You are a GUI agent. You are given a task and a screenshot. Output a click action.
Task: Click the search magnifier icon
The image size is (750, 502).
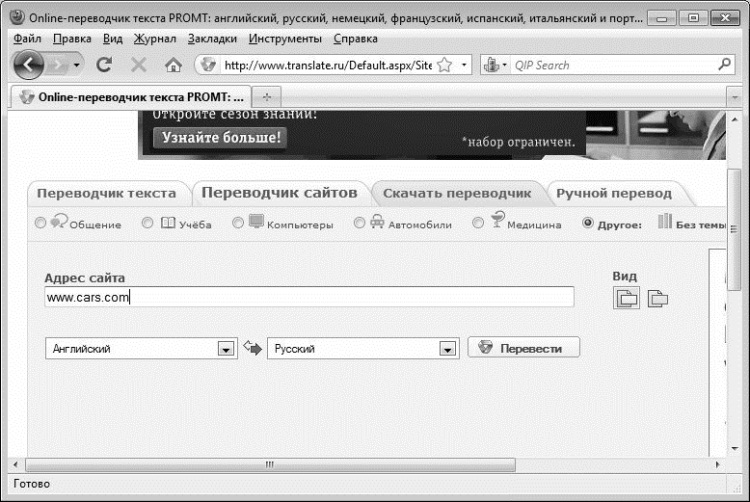(x=725, y=65)
